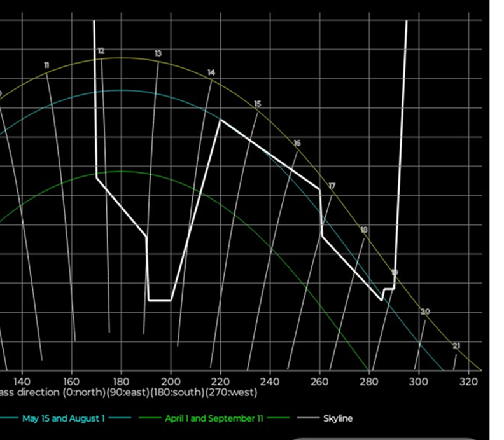This screenshot has height=440, width=504.
Task: Click the 'May 15 and August 1' legend entry
Action: (63, 418)
